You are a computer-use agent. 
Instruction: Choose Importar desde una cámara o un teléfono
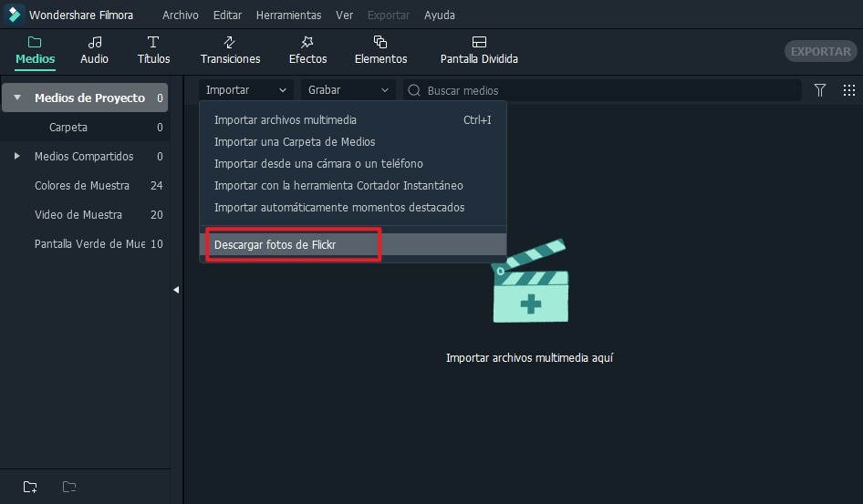click(x=353, y=164)
